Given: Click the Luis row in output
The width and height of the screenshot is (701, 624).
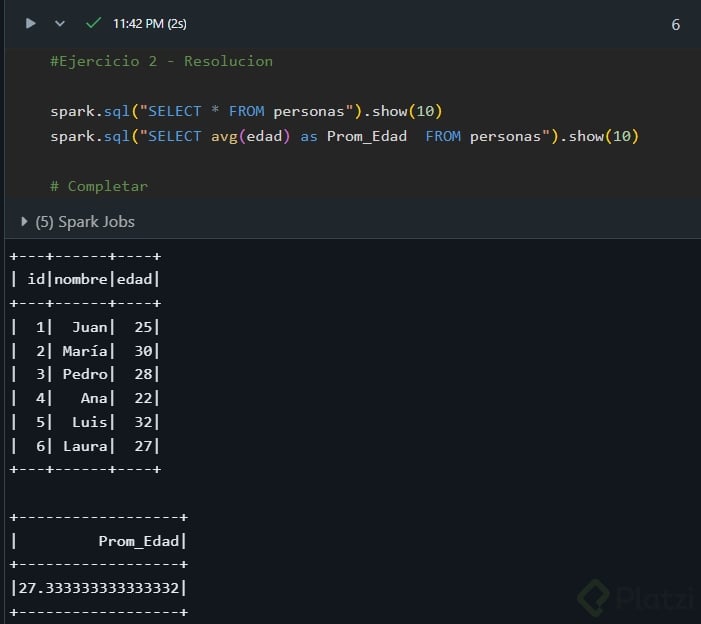Looking at the screenshot, I should [x=85, y=422].
